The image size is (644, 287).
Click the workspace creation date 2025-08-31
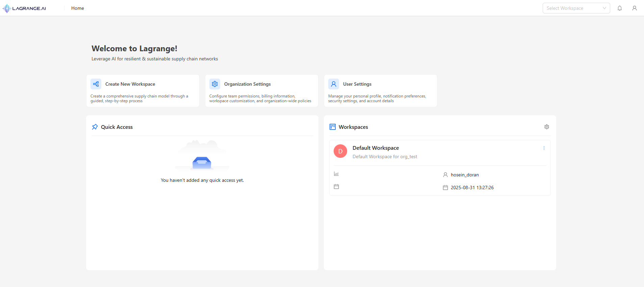pos(472,188)
